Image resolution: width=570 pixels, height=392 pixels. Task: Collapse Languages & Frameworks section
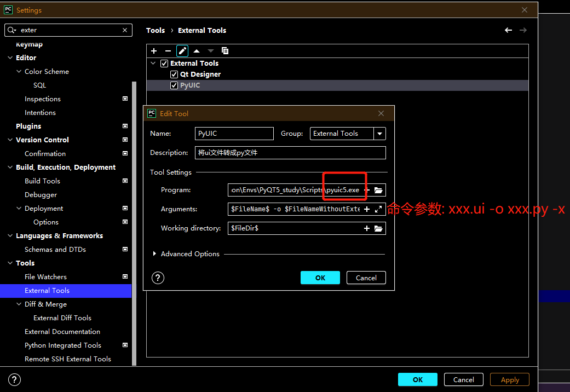click(10, 235)
